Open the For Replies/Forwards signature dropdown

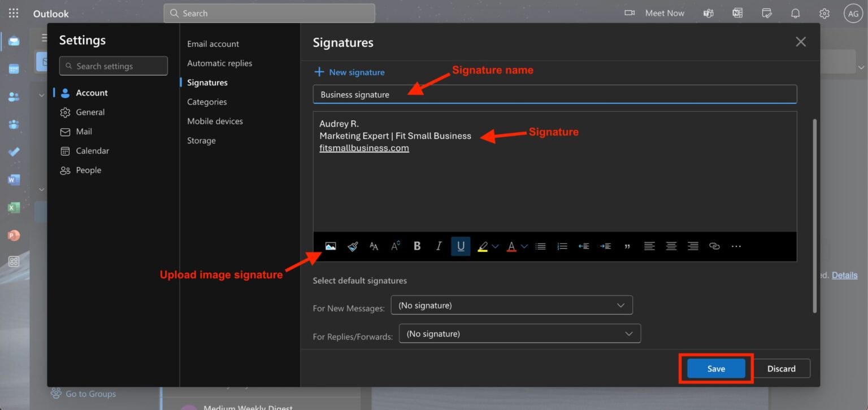(x=519, y=333)
